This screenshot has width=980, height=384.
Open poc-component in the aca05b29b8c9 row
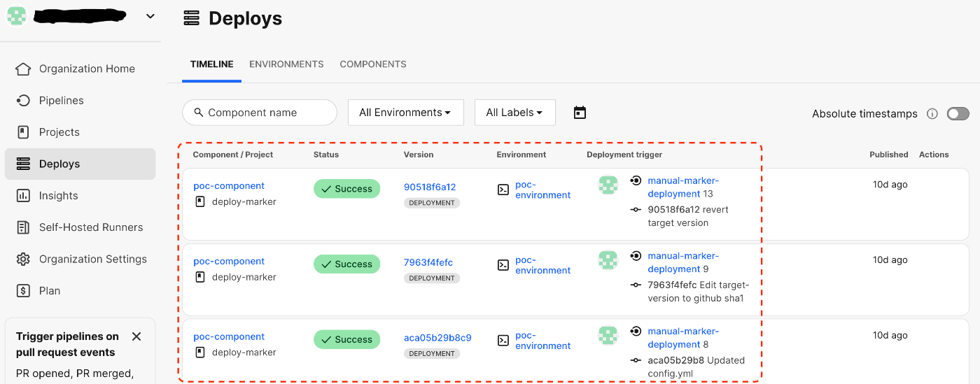[x=229, y=337]
